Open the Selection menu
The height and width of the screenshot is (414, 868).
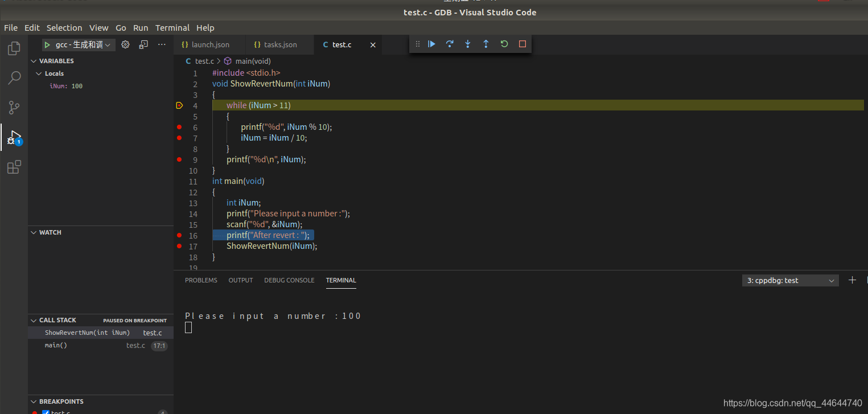64,27
